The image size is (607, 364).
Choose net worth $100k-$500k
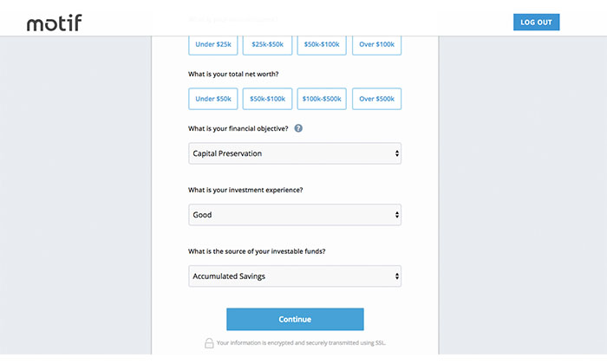(x=322, y=99)
